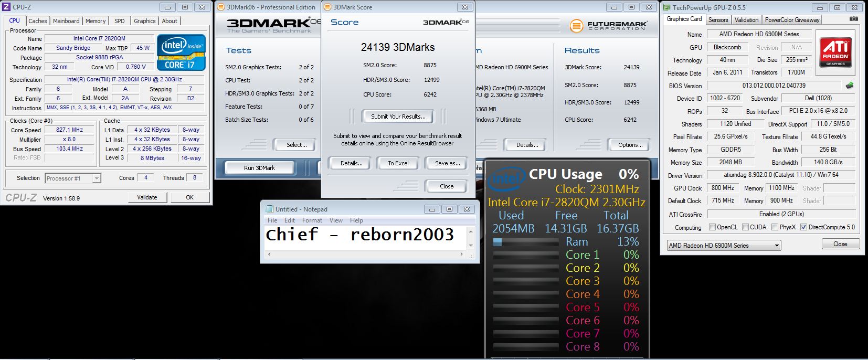Close the 3DMark Score dialog via Close button
This screenshot has width=868, height=360.
(x=447, y=186)
